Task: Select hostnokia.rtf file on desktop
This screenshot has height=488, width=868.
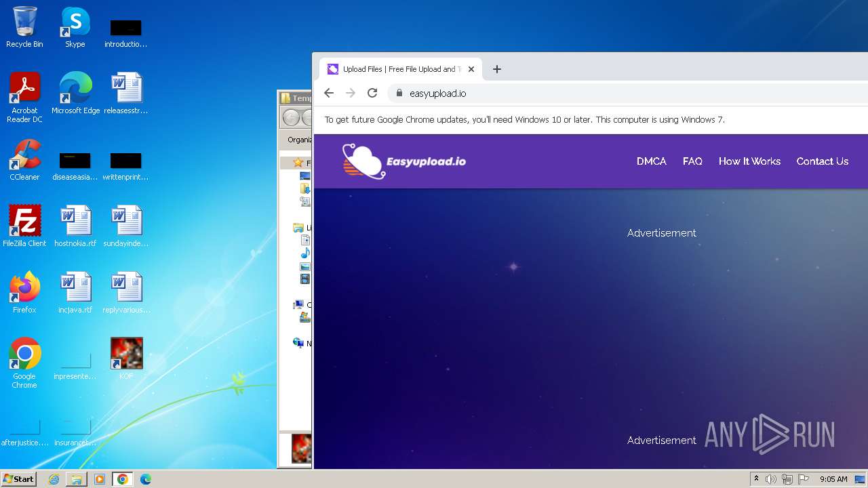Action: (x=75, y=226)
